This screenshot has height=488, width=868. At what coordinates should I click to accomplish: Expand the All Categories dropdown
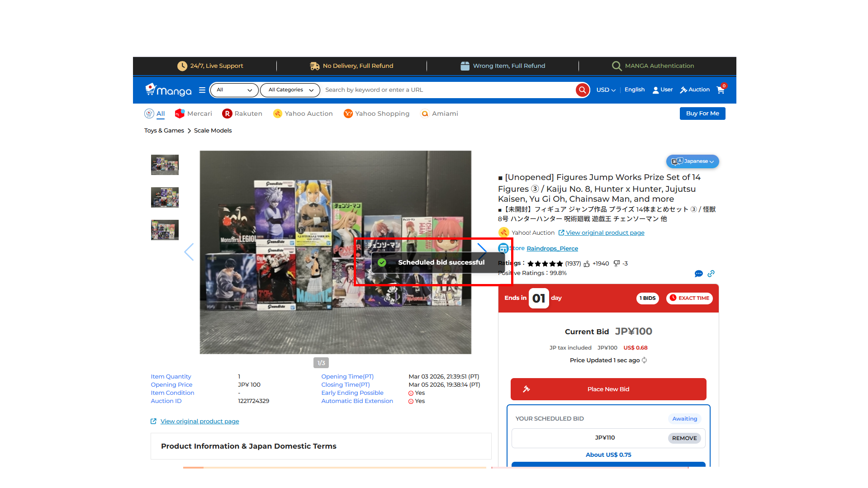tap(290, 90)
